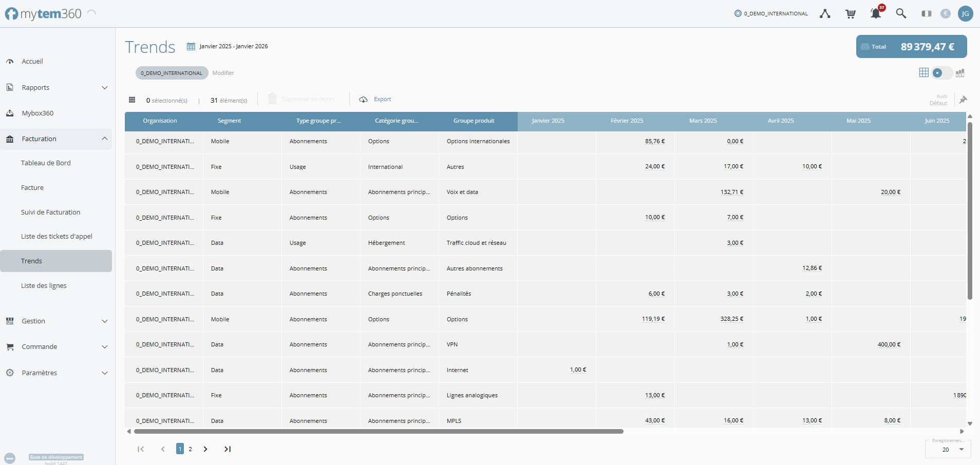Go to Tableau de Bord
This screenshot has width=980, height=465.
click(x=46, y=163)
